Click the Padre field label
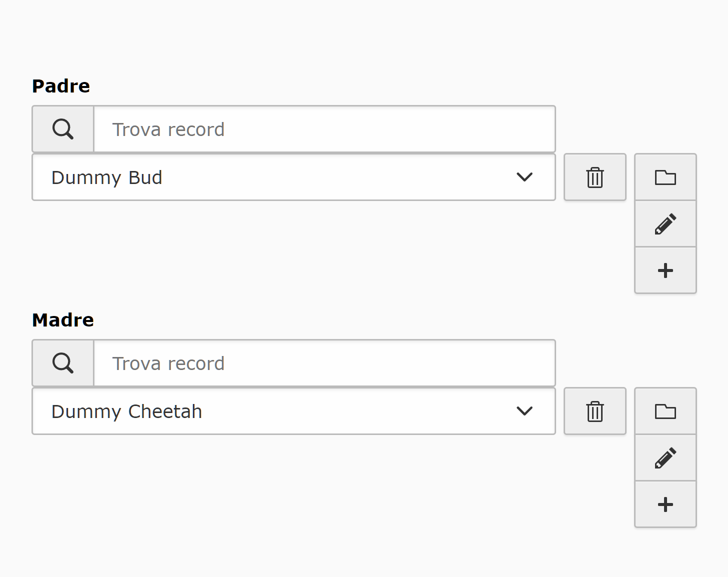Image resolution: width=728 pixels, height=577 pixels. (61, 86)
